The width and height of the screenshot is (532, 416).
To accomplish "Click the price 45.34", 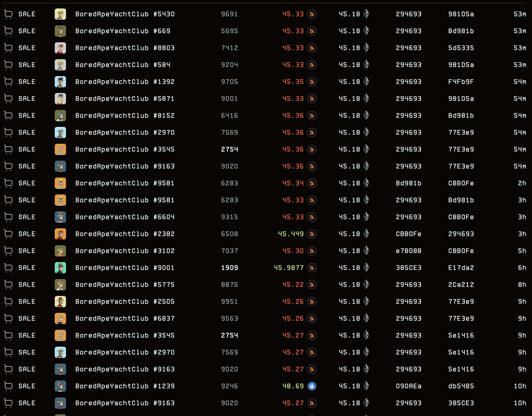I will click(293, 183).
